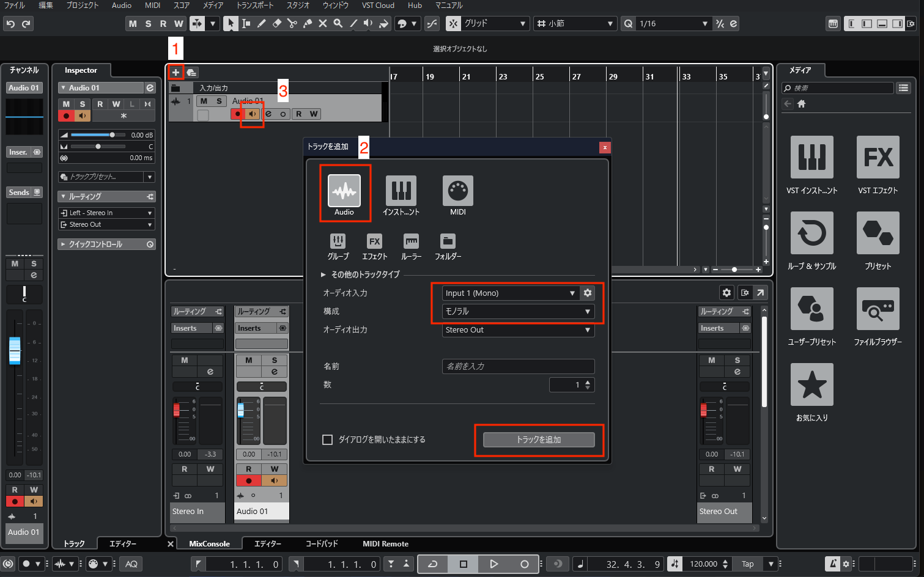Toggle monitor button on Audio 01 track
The height and width of the screenshot is (577, 924).
(253, 114)
